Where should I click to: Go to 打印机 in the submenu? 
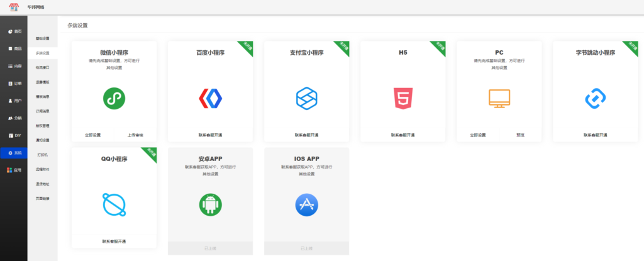[x=42, y=155]
